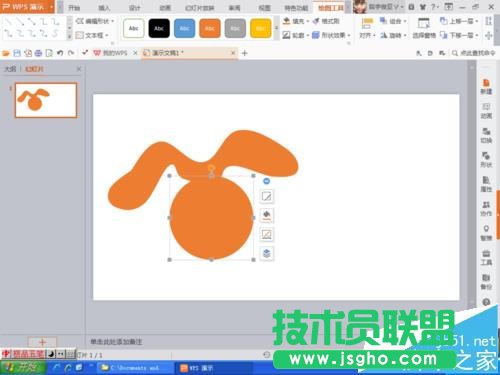The width and height of the screenshot is (500, 375).
Task: Expand the shape styles gallery
Action: point(276,28)
